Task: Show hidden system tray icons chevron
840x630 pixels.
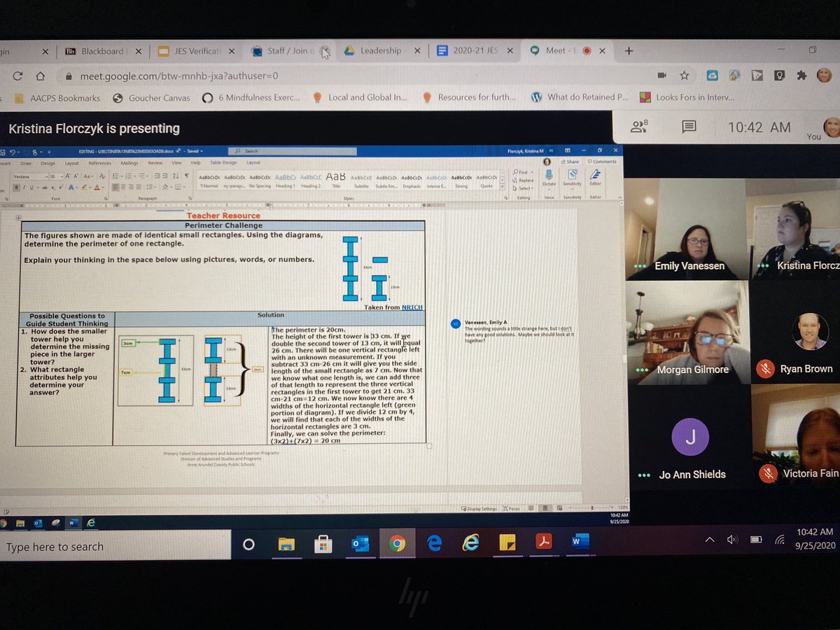Action: click(x=710, y=539)
